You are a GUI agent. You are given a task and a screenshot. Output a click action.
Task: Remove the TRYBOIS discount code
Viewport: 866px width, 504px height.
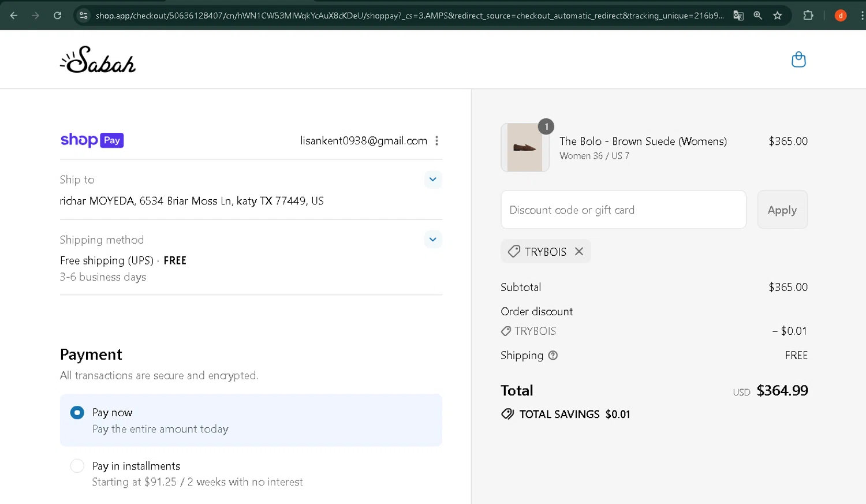pyautogui.click(x=579, y=252)
